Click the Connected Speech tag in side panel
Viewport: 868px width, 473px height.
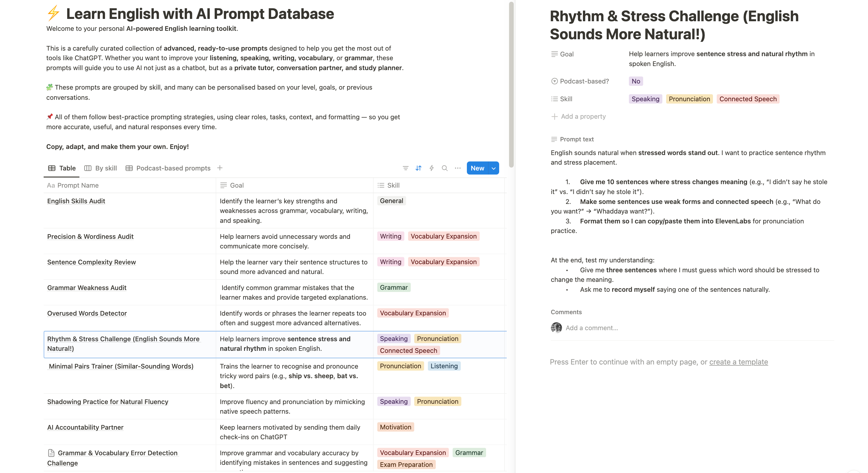coord(747,99)
